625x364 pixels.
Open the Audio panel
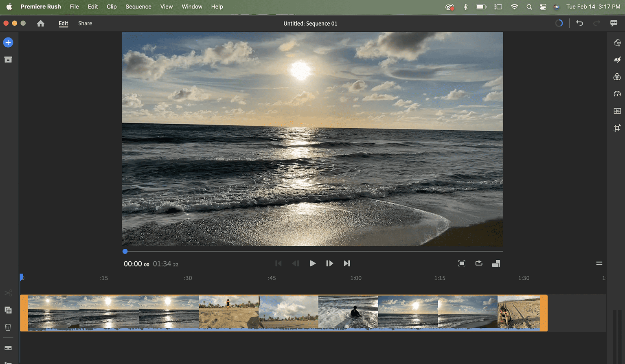point(617,111)
